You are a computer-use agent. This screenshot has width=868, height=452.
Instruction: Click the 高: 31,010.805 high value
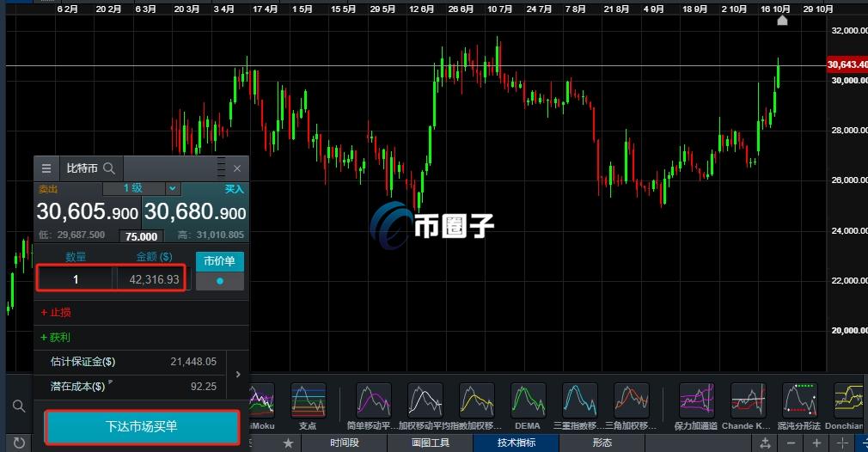coord(211,235)
